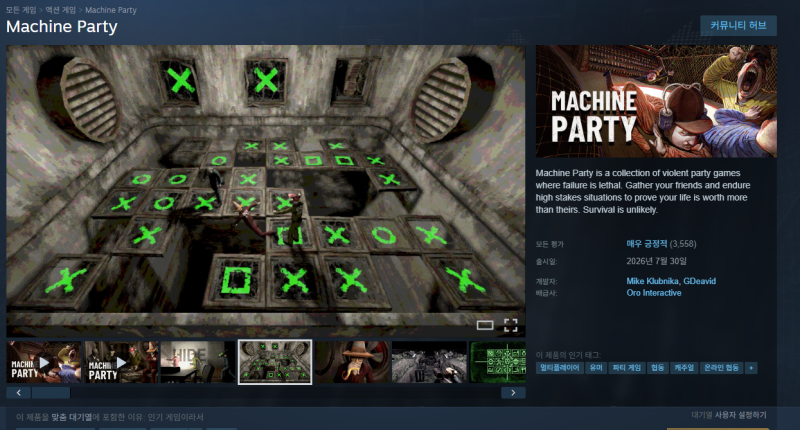Viewport: 800px width, 430px height.
Task: Go to 액션 게임 breadcrumb
Action: (x=61, y=10)
